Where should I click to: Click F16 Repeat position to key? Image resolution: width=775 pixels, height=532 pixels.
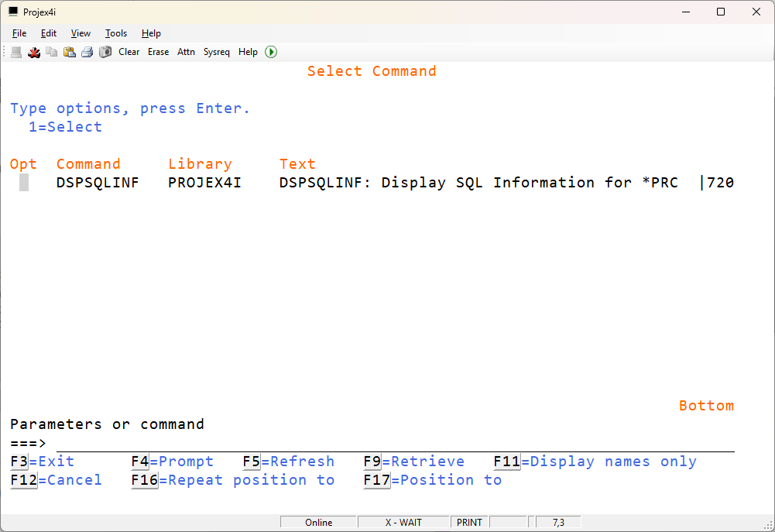pos(145,480)
